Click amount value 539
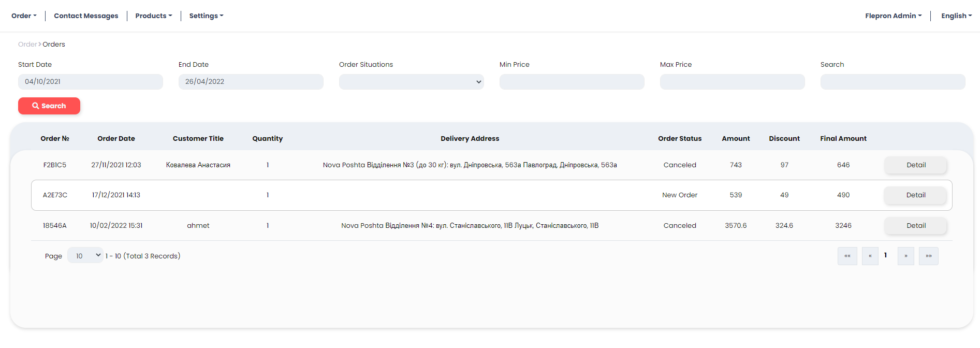The width and height of the screenshot is (980, 348). pos(736,195)
